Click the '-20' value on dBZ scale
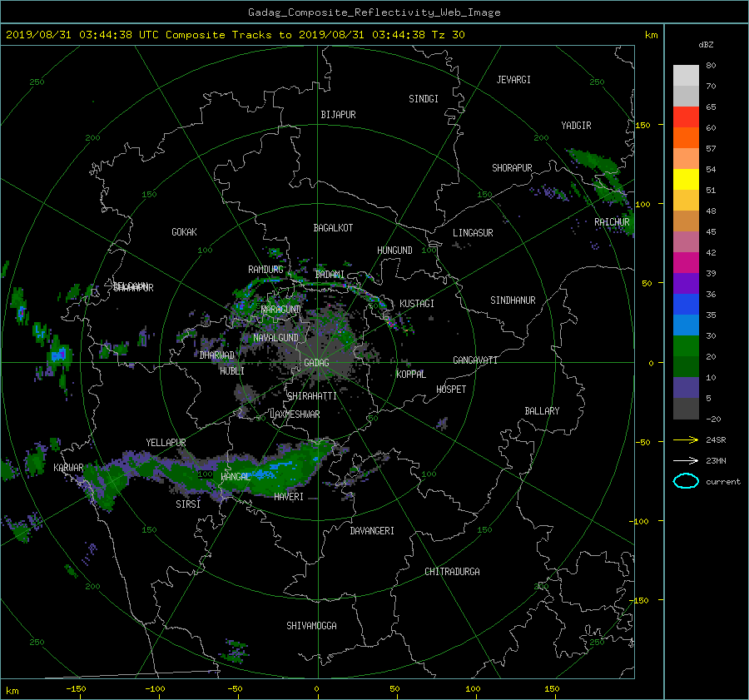Image resolution: width=749 pixels, height=700 pixels. (x=713, y=419)
